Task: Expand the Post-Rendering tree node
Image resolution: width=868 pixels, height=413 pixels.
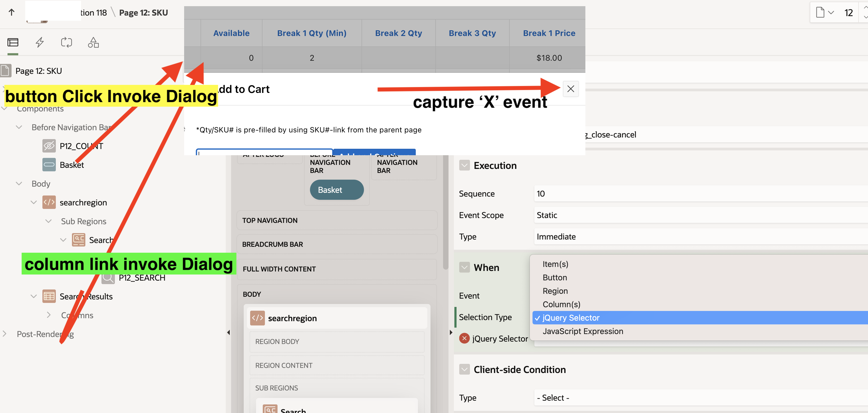Action: [4, 334]
